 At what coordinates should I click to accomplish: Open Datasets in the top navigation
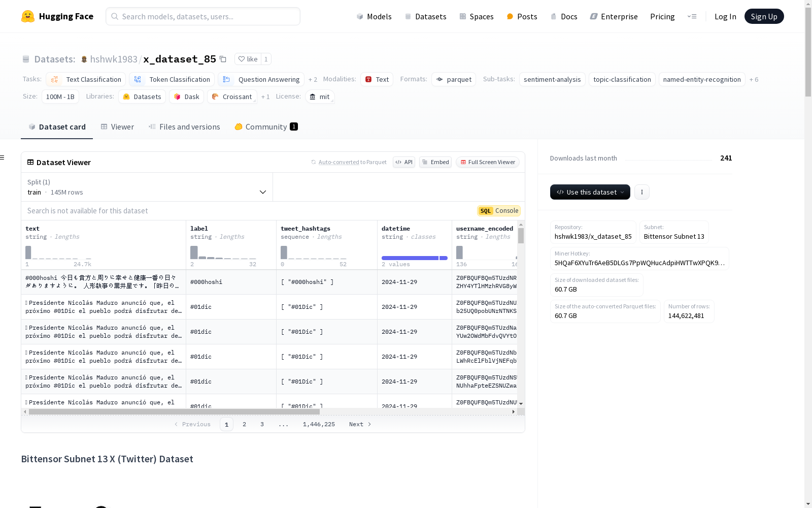[x=425, y=16]
